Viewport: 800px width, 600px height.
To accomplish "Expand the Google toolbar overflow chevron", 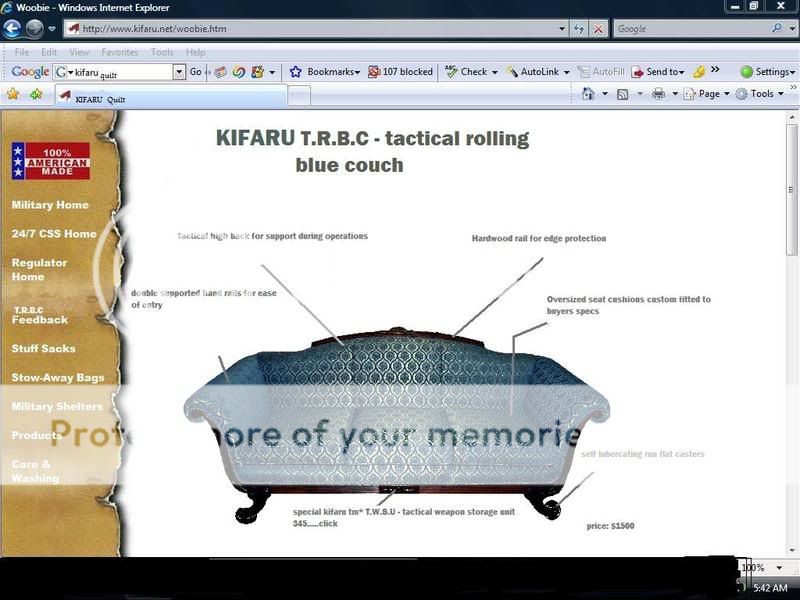I will pyautogui.click(x=715, y=69).
